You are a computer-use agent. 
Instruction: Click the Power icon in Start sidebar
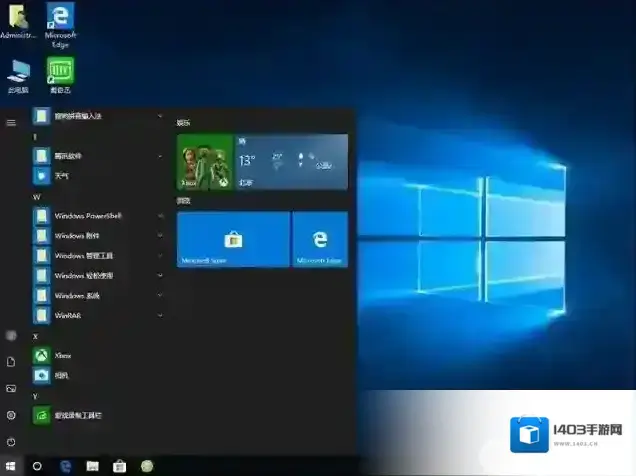click(11, 441)
